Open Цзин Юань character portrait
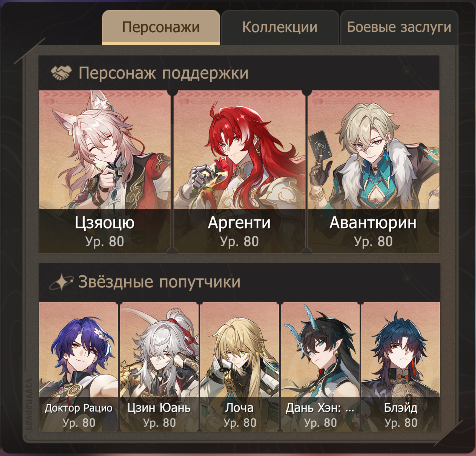 click(x=159, y=366)
